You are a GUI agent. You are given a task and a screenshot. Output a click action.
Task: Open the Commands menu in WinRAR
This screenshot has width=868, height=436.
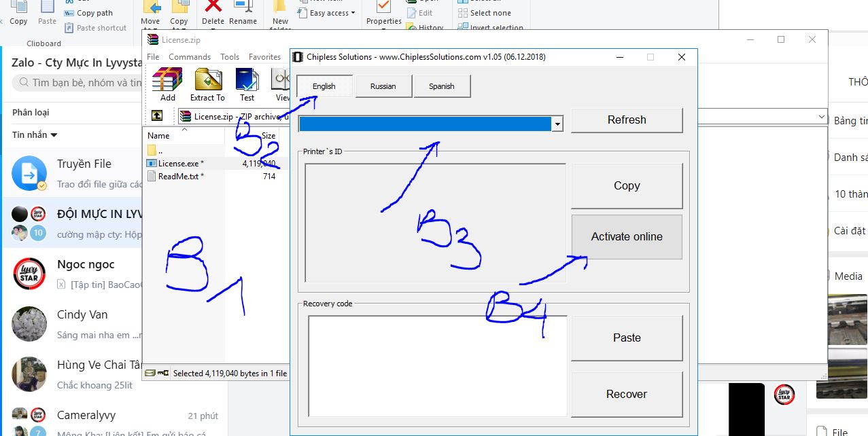[x=190, y=57]
